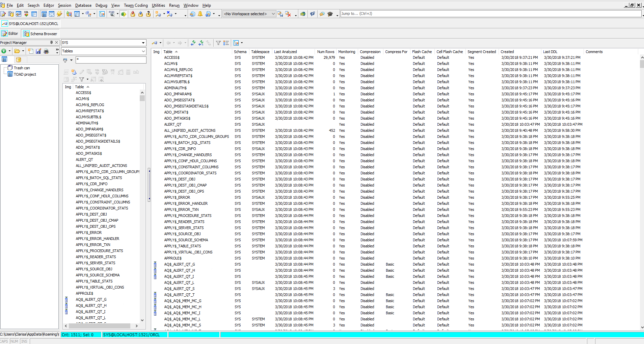Click the Rollback icon with blue arrow

point(140,14)
